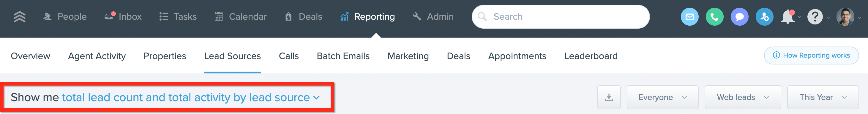Open the purple text message icon
This screenshot has height=114, width=868.
pos(739,17)
